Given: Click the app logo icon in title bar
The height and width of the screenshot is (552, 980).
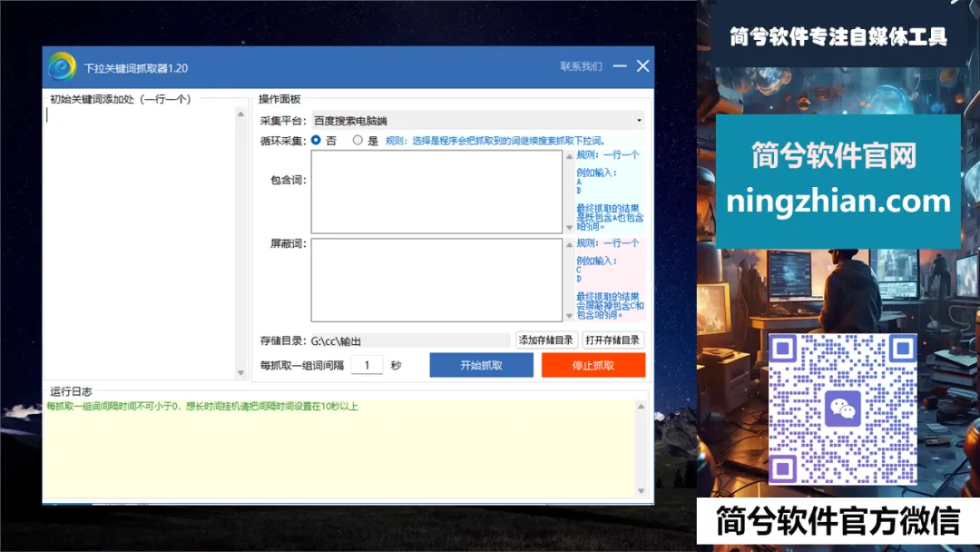Looking at the screenshot, I should 62,67.
